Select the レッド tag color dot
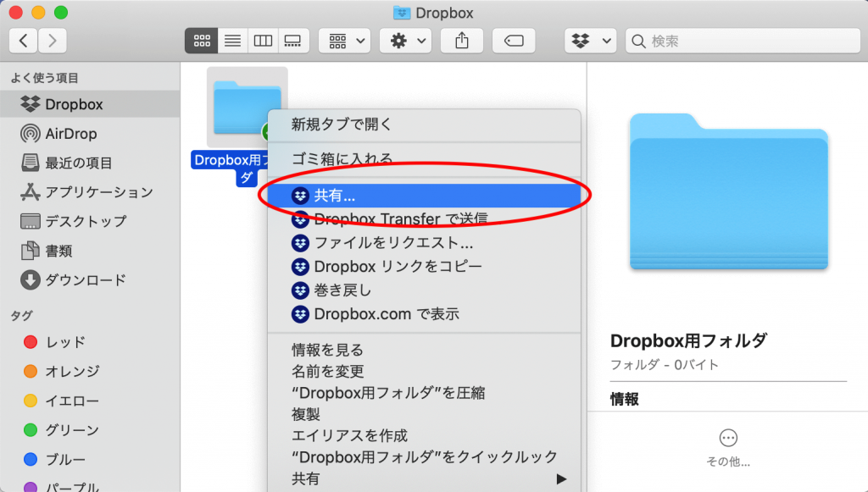 (31, 342)
